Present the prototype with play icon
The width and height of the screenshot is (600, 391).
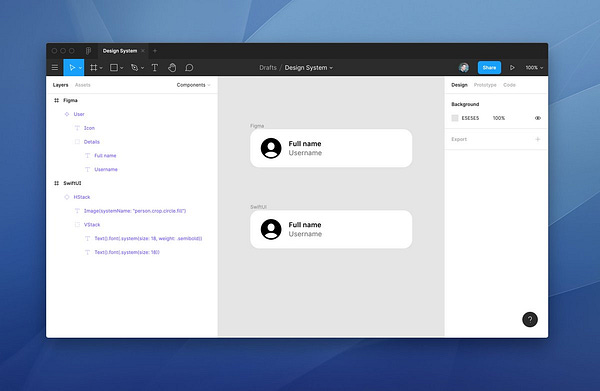click(512, 68)
